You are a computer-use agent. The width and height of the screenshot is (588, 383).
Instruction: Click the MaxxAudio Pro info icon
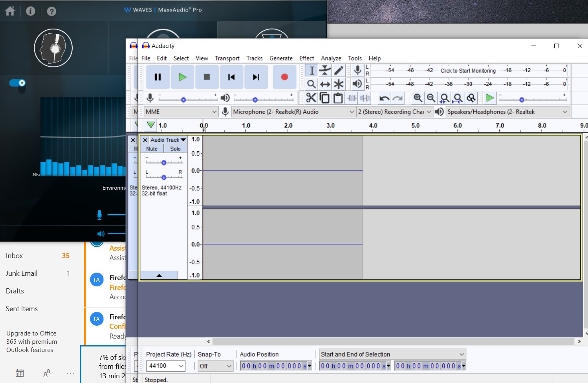31,11
